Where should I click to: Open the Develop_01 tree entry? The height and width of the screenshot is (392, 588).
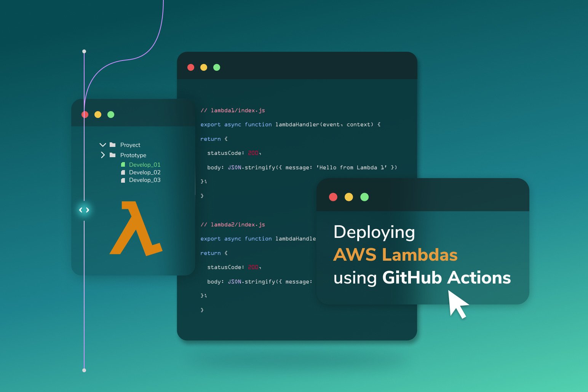(x=145, y=164)
